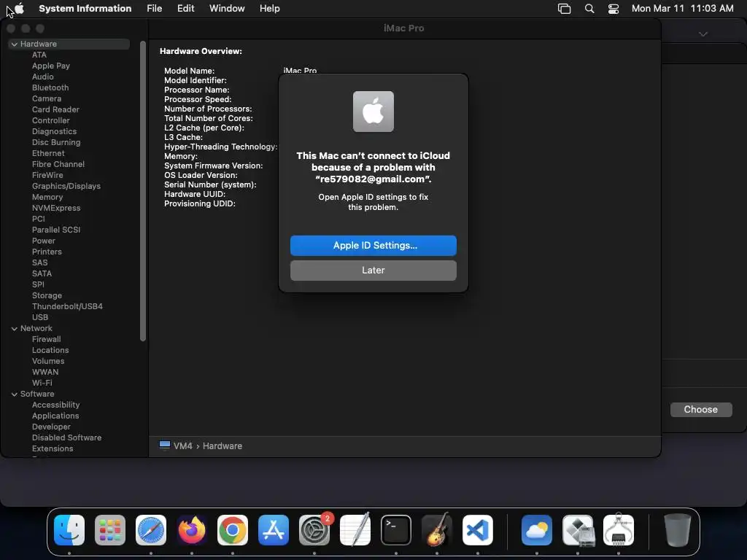Select WWAN under Network
Viewport: 747px width, 560px height.
(45, 372)
